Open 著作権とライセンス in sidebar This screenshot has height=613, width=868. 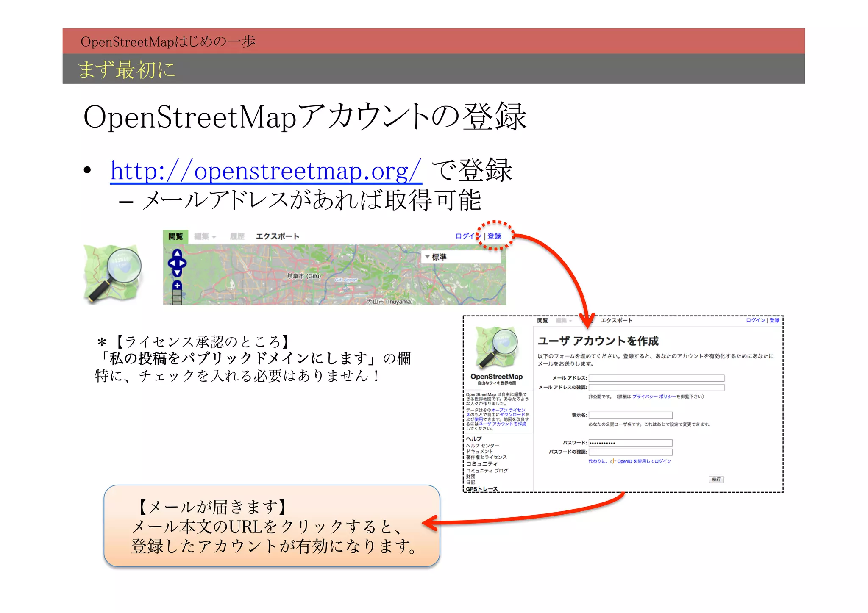click(x=487, y=457)
